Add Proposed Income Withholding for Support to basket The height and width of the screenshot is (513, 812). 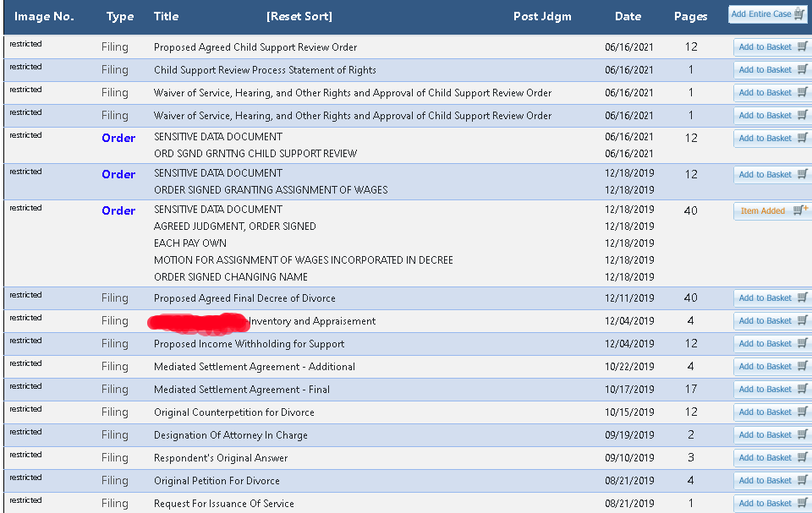tap(765, 343)
